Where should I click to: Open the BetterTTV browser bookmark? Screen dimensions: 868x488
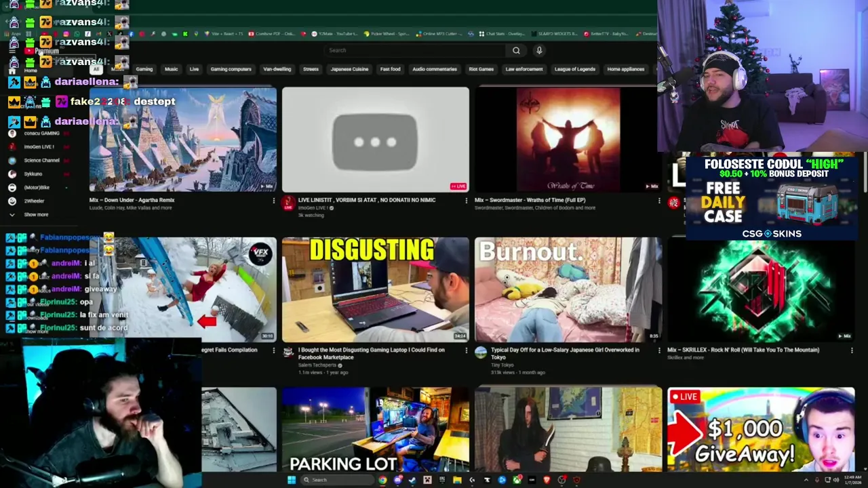coord(606,33)
